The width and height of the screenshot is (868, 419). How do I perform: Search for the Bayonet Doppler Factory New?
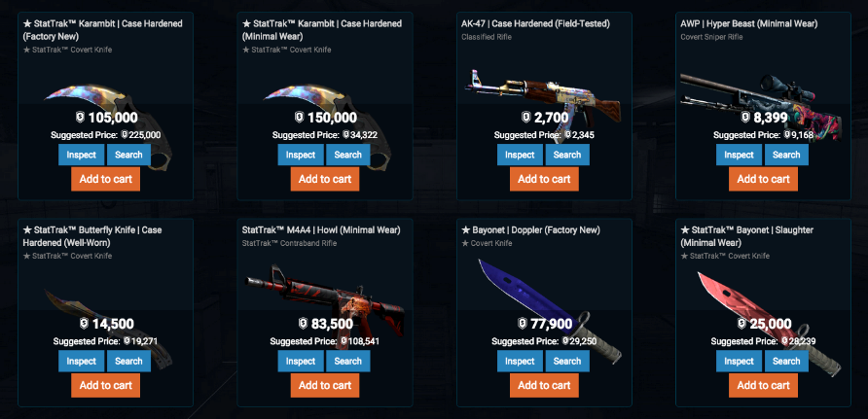567,361
